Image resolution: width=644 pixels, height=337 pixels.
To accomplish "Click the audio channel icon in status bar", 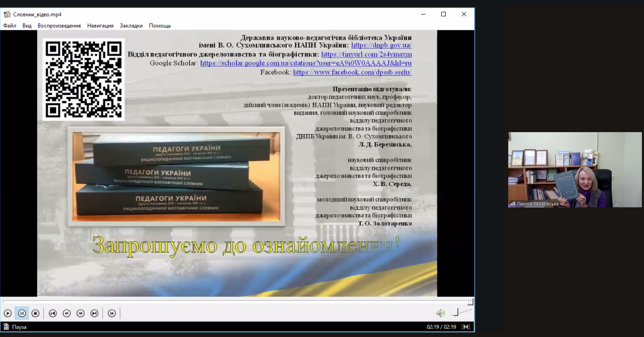I will click(x=466, y=327).
